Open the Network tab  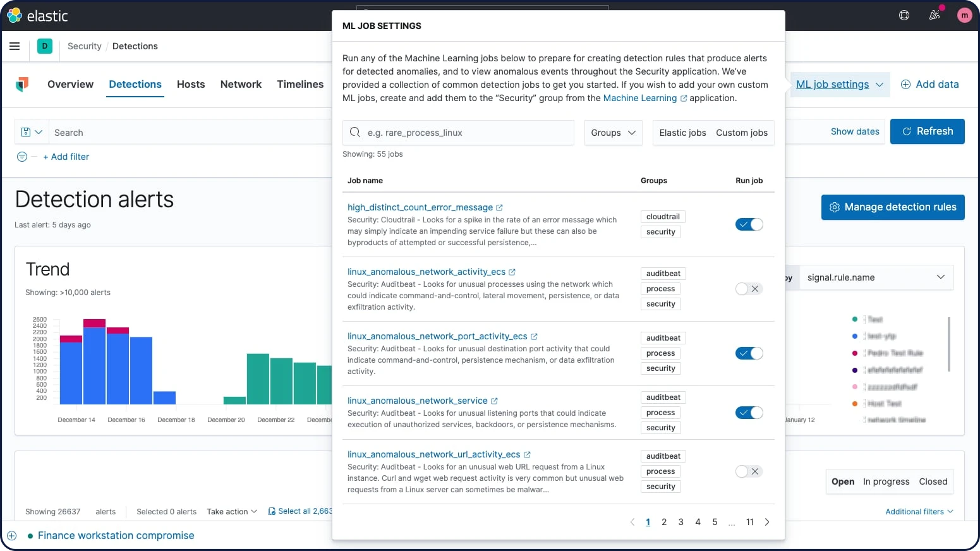point(241,84)
